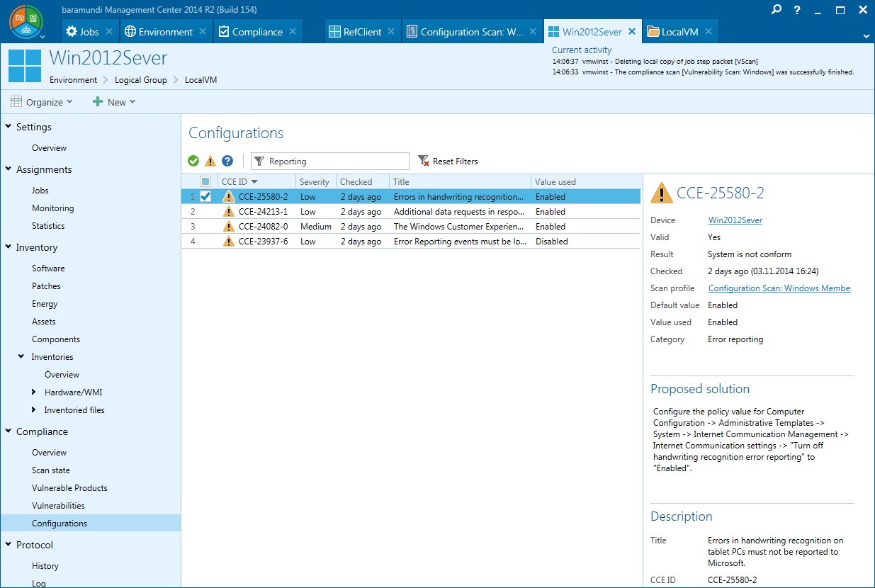Open the Configuration Scan profile link
The width and height of the screenshot is (875, 588).
point(779,288)
